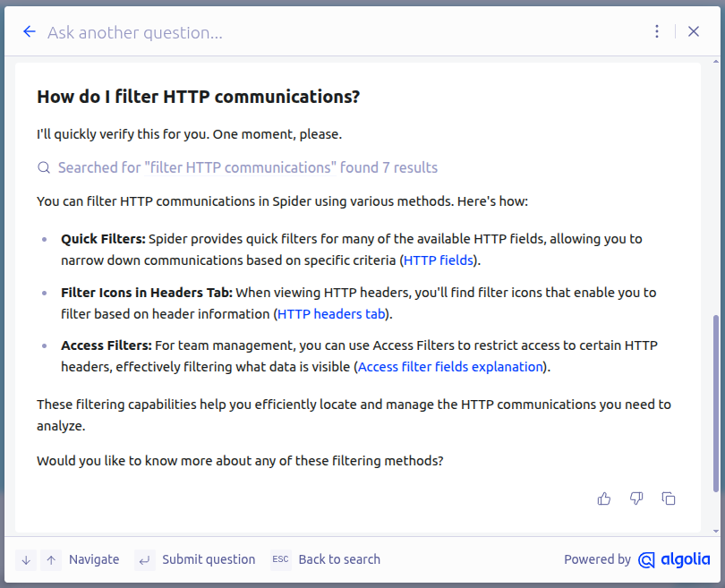Open the three-dot options menu

[x=657, y=32]
